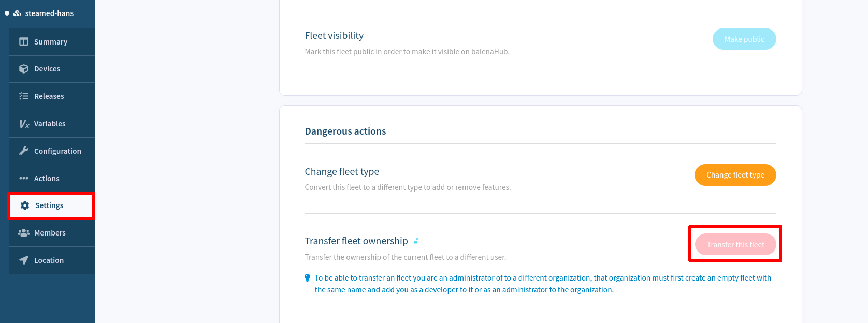
Task: Click the fleet icon beside steamed-hans
Action: [x=17, y=13]
